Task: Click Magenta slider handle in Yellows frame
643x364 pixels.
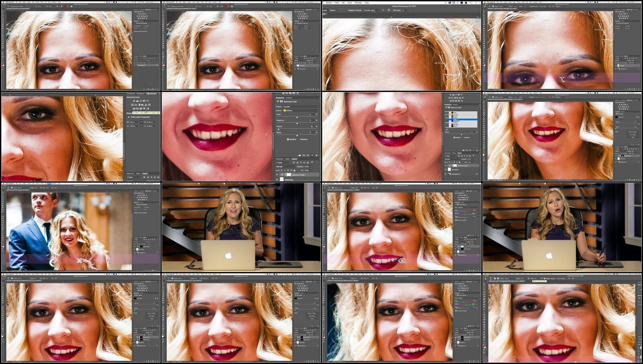Action: 297,123
